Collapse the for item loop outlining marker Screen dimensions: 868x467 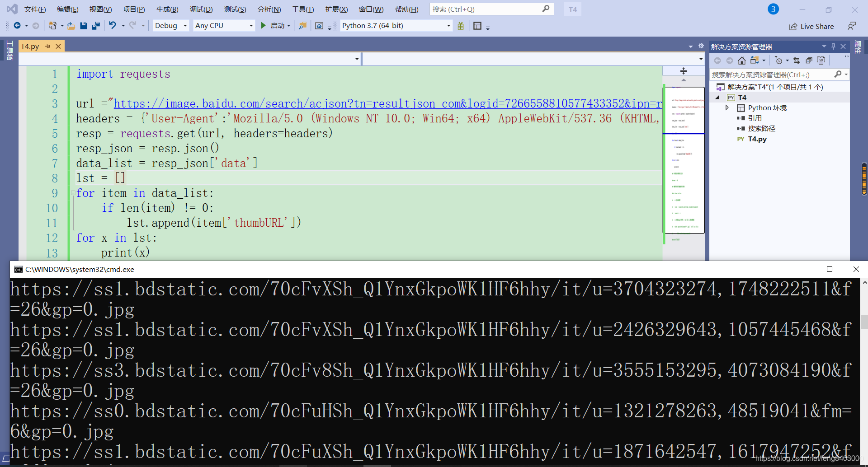[73, 193]
